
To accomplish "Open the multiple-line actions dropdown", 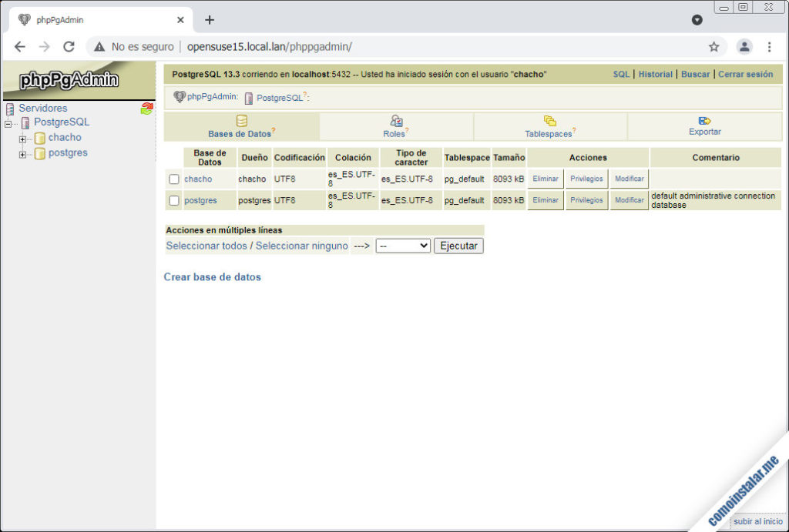I will click(402, 246).
